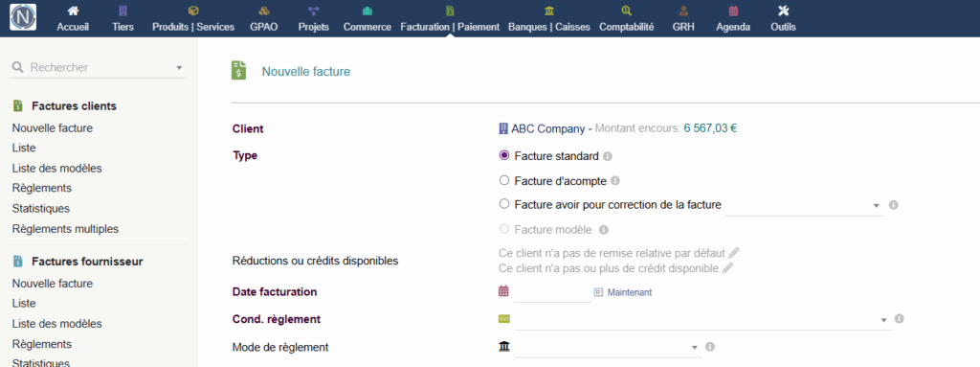
Task: Click info icon beside Facture d'acompte
Action: [x=615, y=181]
